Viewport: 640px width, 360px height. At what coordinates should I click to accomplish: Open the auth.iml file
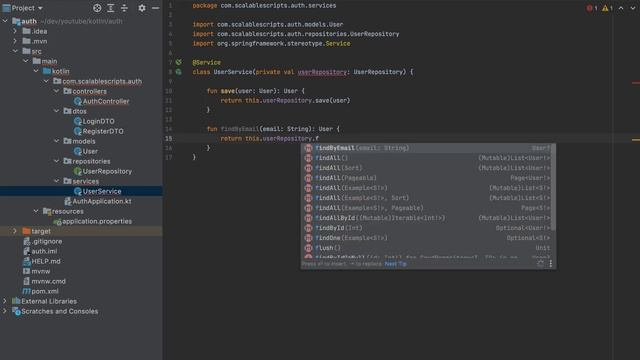pyautogui.click(x=40, y=251)
